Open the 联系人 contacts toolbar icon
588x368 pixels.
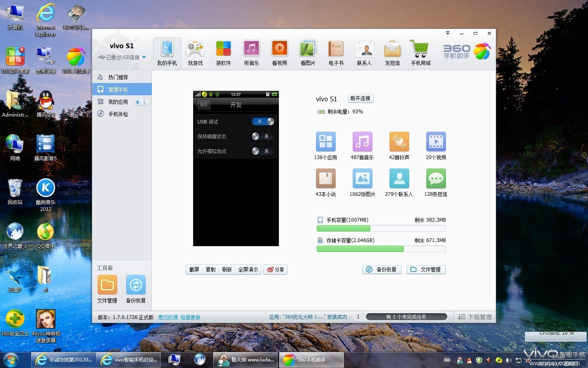tap(364, 53)
